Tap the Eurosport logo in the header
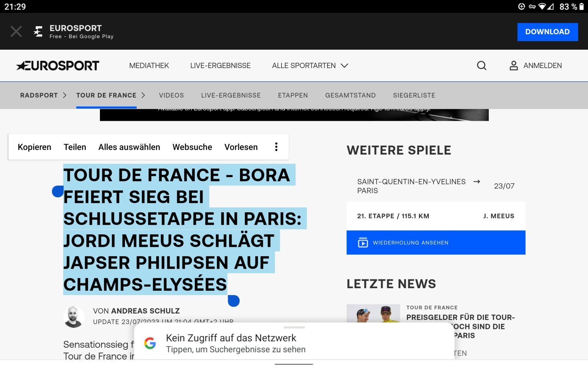Viewport: 588px width, 368px height. pyautogui.click(x=58, y=66)
